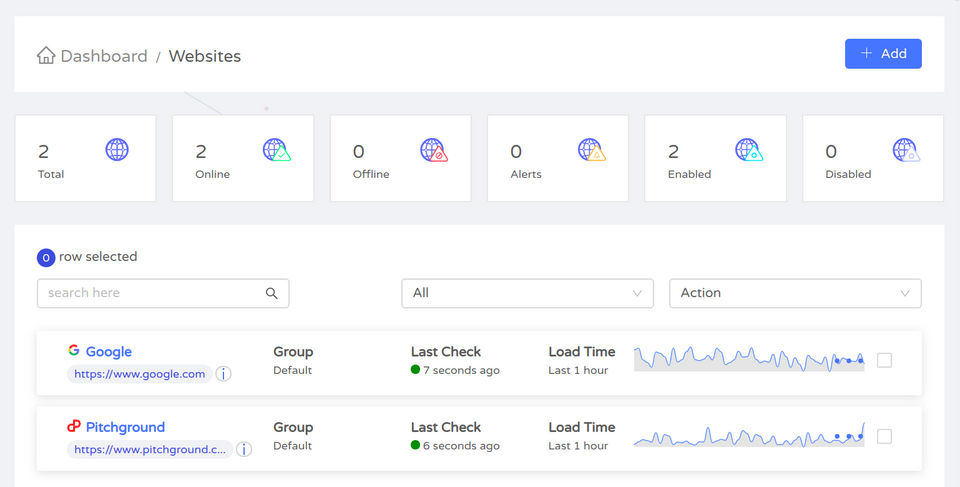Image resolution: width=960 pixels, height=487 pixels.
Task: Click the Add button
Action: pos(883,54)
